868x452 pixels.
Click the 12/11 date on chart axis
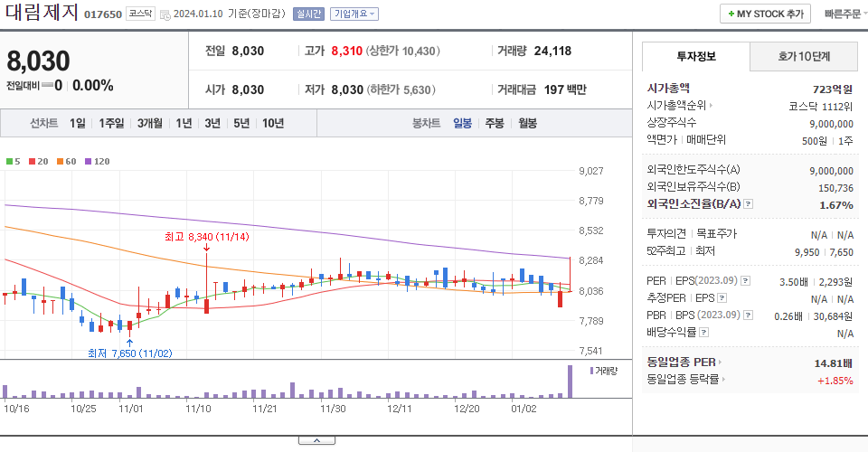400,409
